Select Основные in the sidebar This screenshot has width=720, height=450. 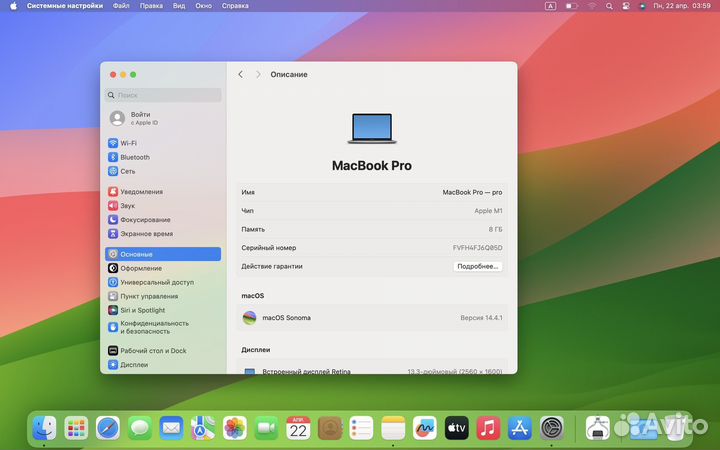163,254
